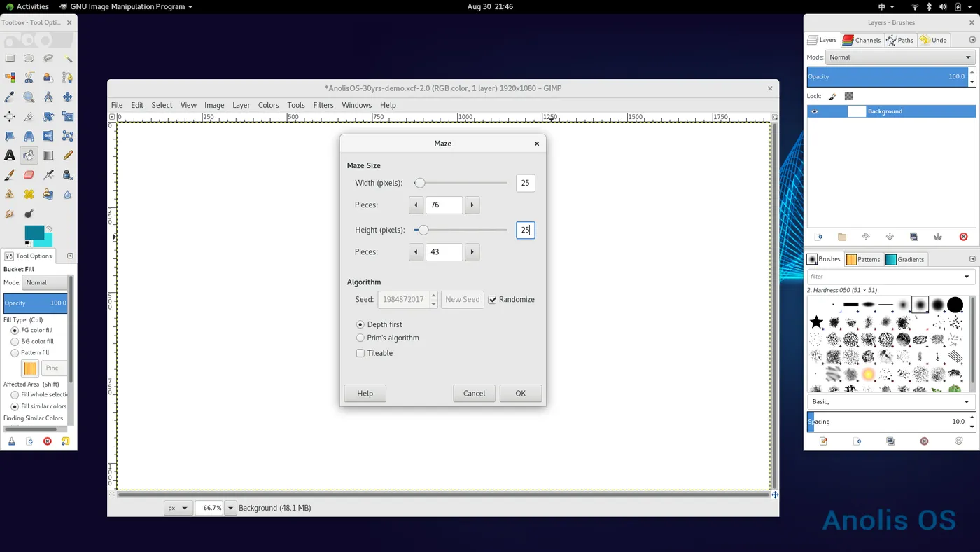Select the Ink tool
980x552 pixels.
[x=68, y=175]
